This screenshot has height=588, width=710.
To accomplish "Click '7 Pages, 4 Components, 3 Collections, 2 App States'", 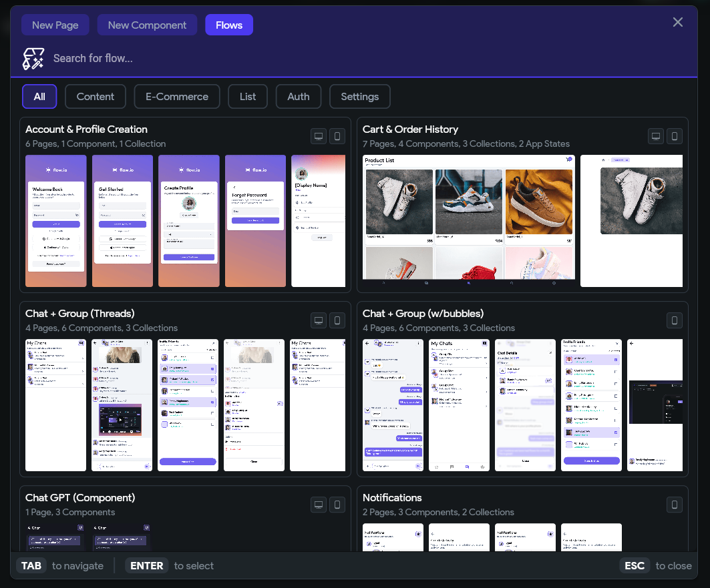I will click(x=466, y=144).
